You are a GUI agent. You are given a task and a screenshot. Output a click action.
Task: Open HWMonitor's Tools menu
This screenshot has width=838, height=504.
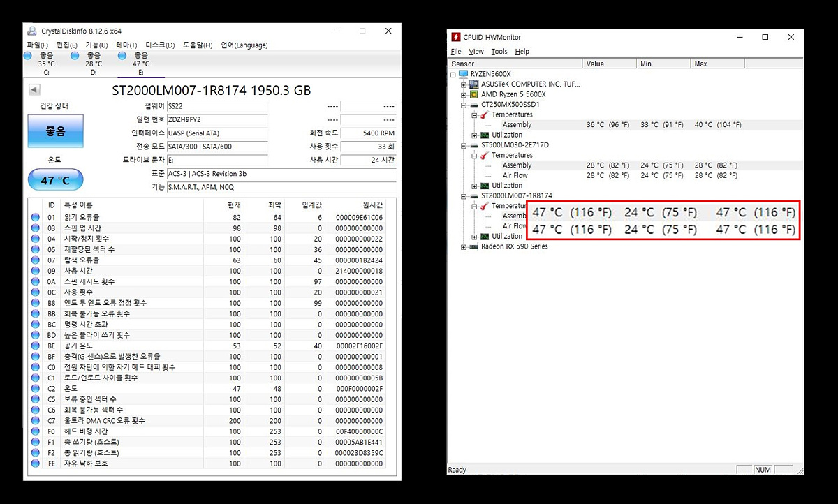499,52
